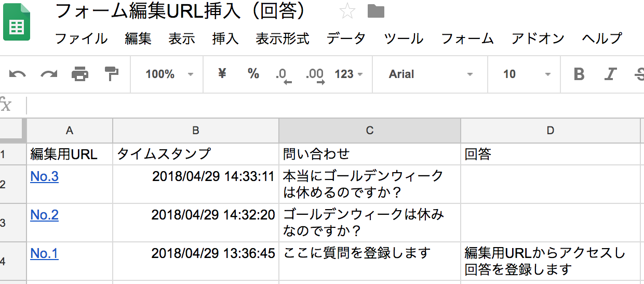Toggle bold formatting
Viewport: 644px width, 284px height.
click(579, 74)
